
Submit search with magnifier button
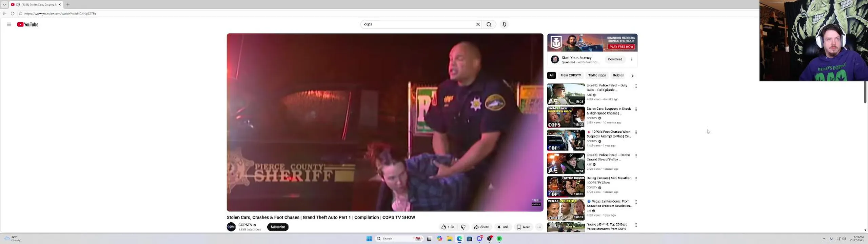[489, 24]
